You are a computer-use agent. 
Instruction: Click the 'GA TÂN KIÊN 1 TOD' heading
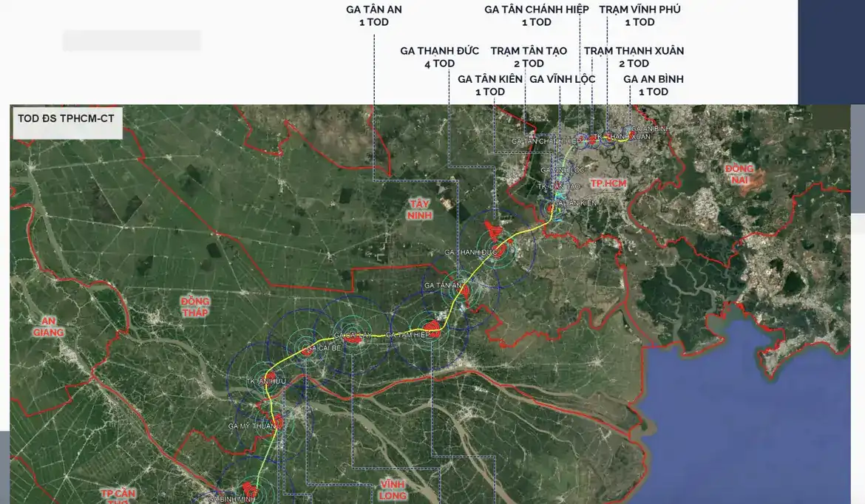[x=490, y=86]
